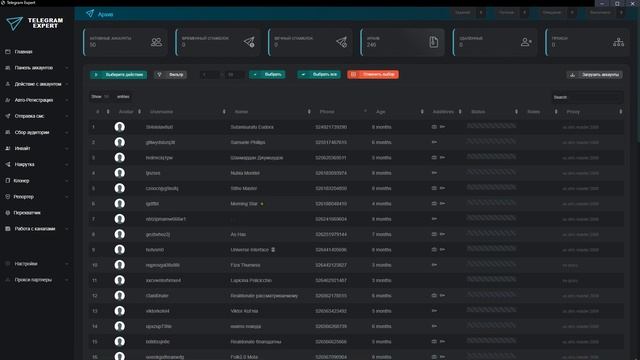Expand the Сбор аудитории section
This screenshot has width=640, height=360.
37,132
